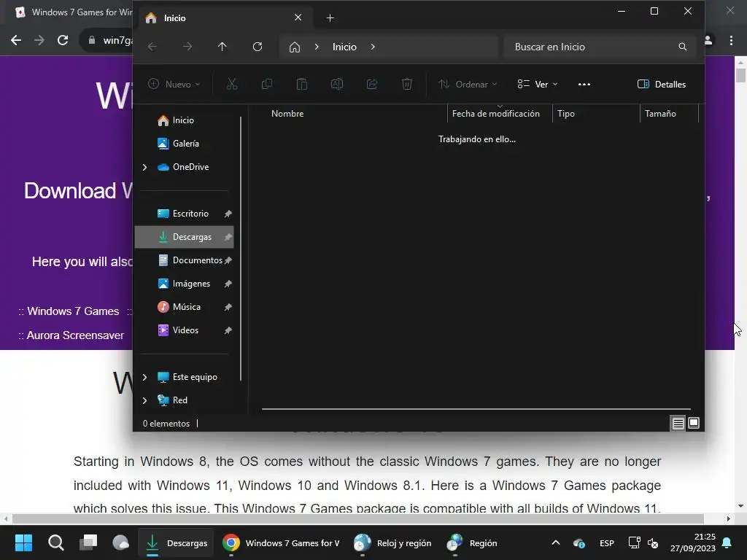Click Chrome's horizontal scrollbar
The width and height of the screenshot is (747, 560).
357,518
